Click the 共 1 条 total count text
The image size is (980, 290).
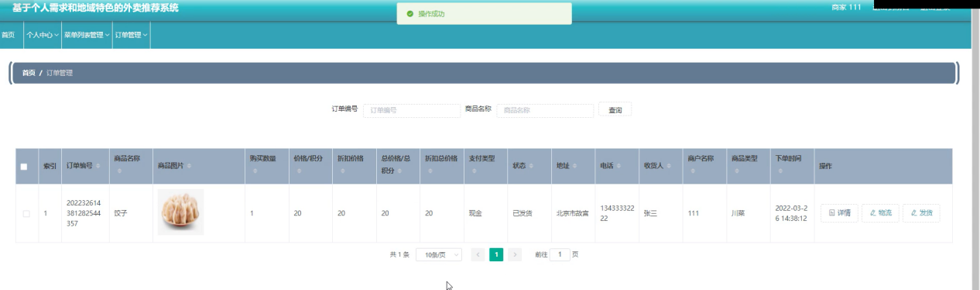pos(399,254)
